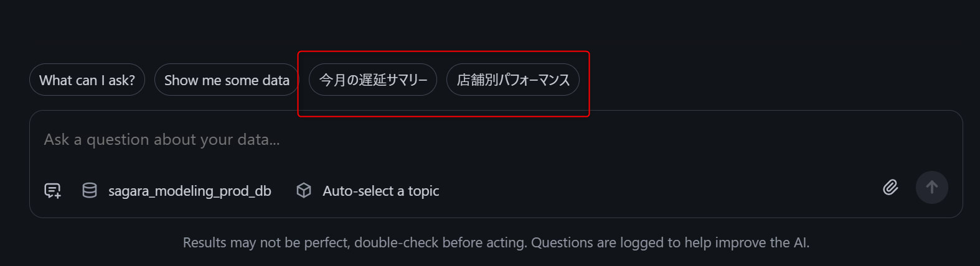This screenshot has width=980, height=266.
Task: Change the connected database sagara_modeling_prod_db
Action: point(189,191)
